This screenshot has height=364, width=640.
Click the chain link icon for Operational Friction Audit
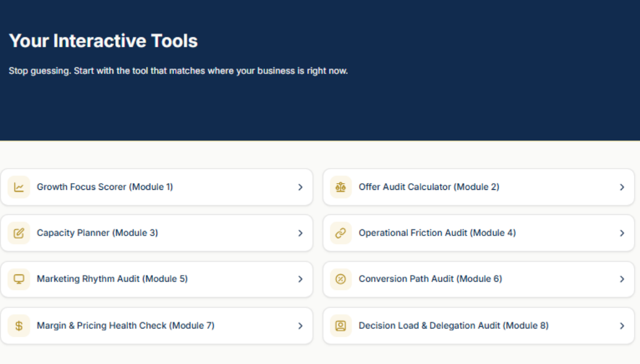(x=341, y=233)
